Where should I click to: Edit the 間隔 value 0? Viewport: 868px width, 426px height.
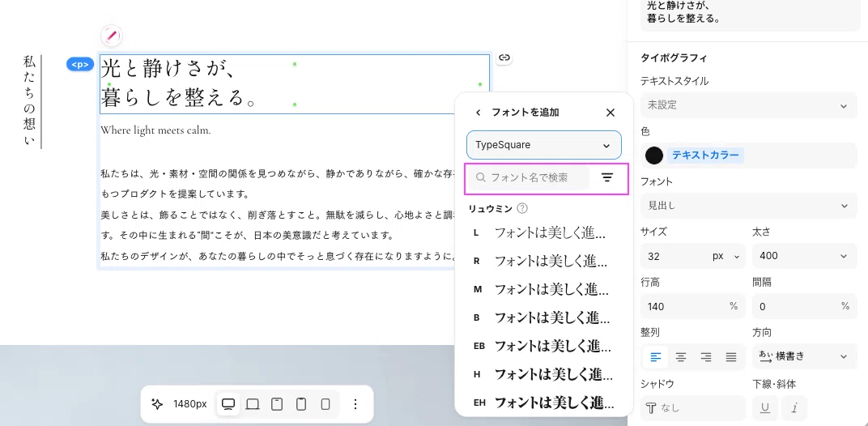[804, 306]
